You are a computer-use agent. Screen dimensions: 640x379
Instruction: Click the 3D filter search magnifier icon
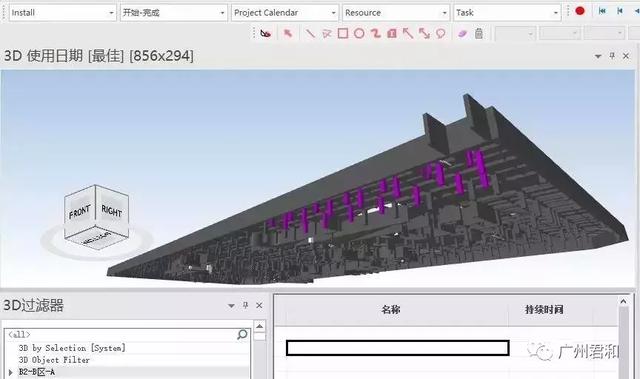[242, 335]
